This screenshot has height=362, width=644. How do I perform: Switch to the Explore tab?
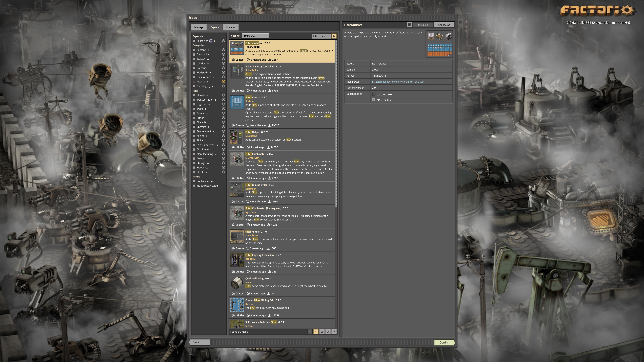(215, 27)
